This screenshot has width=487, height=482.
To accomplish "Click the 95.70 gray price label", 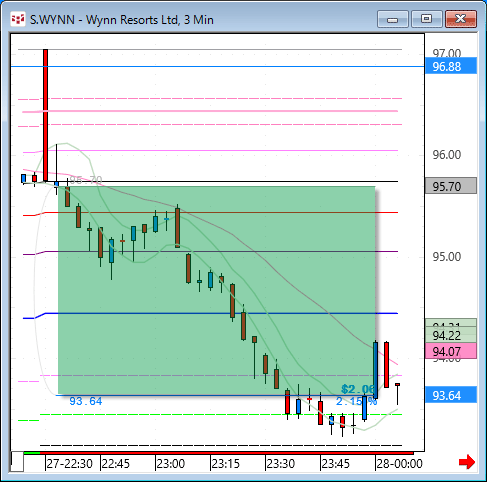I will [451, 186].
